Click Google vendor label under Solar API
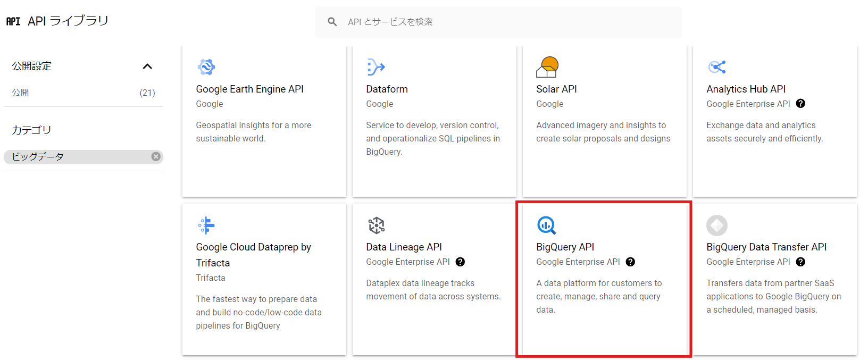The height and width of the screenshot is (360, 868). point(550,104)
